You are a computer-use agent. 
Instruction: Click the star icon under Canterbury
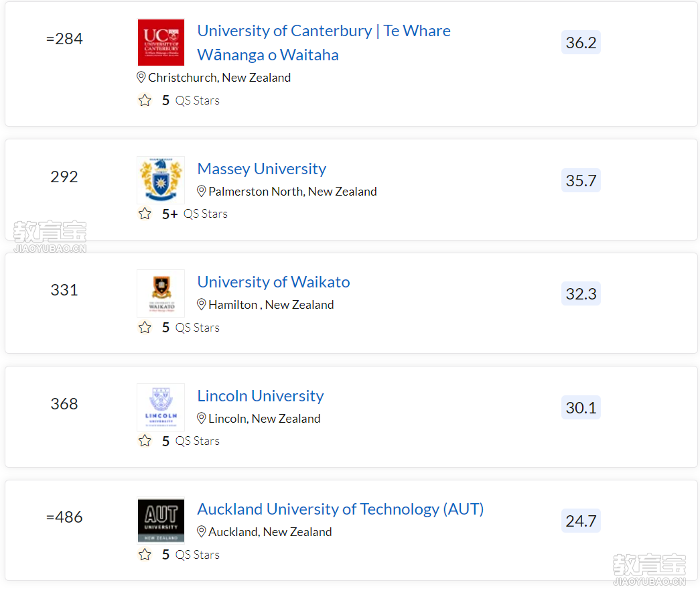tap(145, 100)
